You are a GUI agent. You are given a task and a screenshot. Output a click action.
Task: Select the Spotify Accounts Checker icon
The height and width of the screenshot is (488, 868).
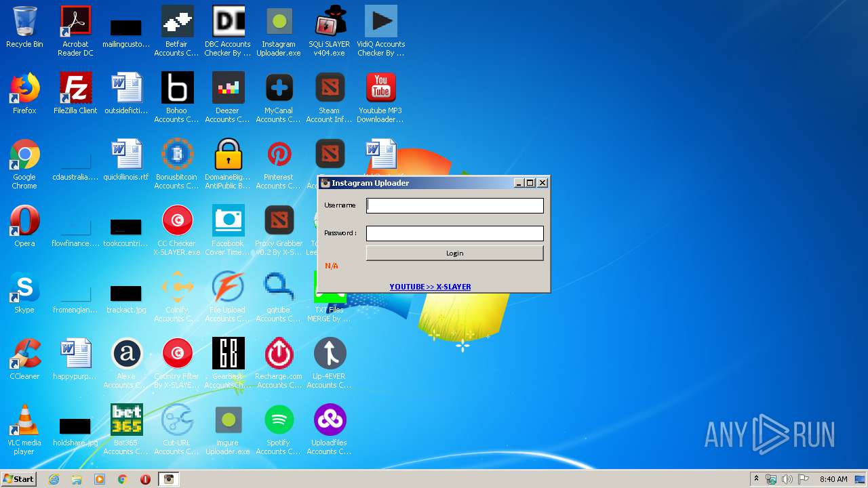(x=279, y=429)
